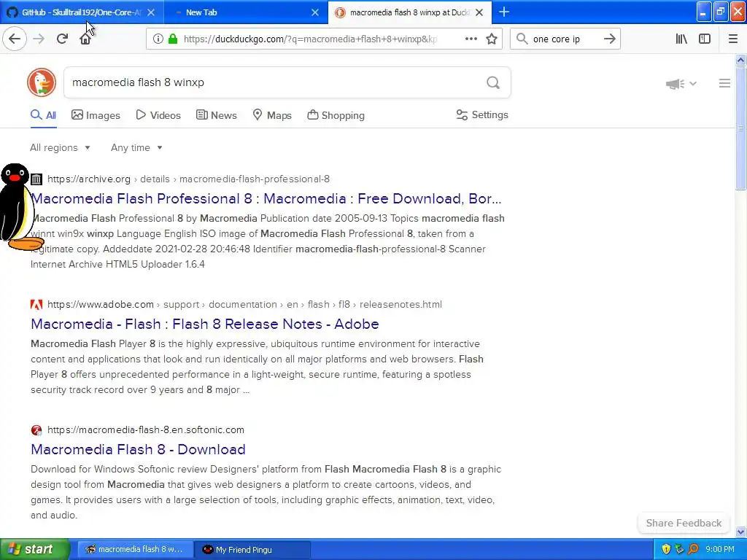Switch to the GitHub Skulltrail192 tab
This screenshot has height=560, width=747.
point(82,12)
